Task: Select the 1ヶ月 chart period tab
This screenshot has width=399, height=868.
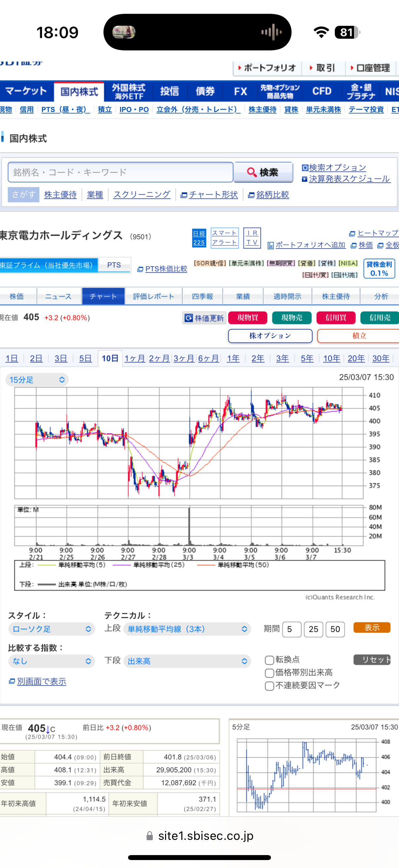Action: (135, 358)
